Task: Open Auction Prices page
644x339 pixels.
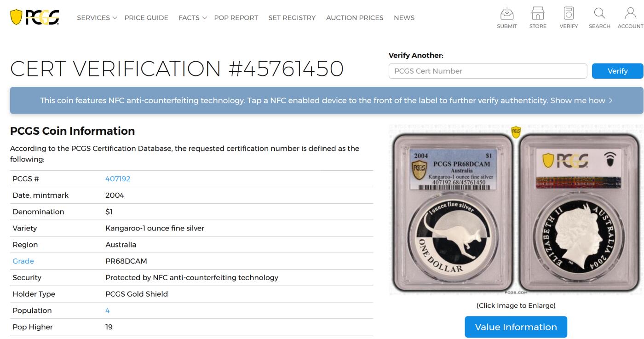Action: coord(355,18)
